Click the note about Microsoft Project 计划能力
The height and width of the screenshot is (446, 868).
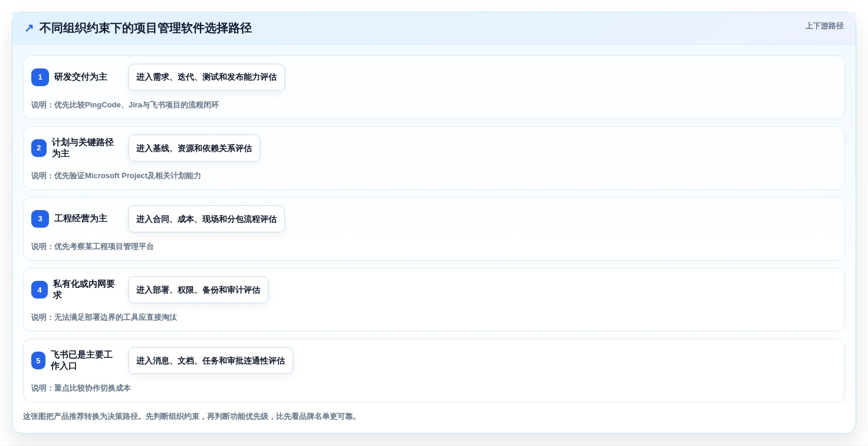[x=116, y=176]
